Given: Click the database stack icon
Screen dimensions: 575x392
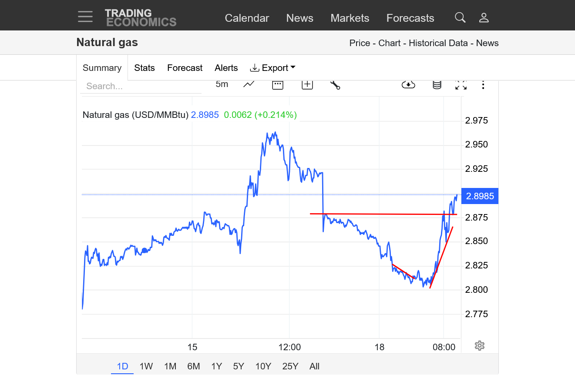Looking at the screenshot, I should [x=437, y=85].
